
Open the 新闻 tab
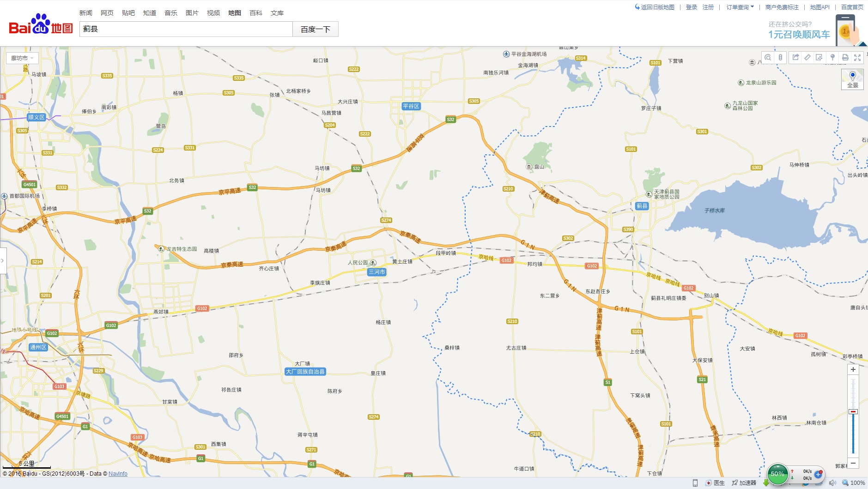[86, 13]
